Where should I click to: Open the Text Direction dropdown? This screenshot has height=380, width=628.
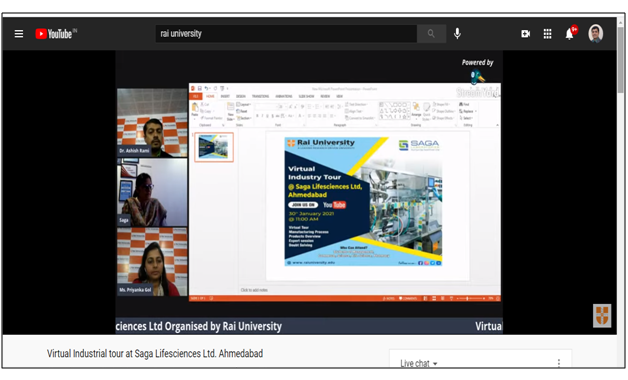pos(356,105)
